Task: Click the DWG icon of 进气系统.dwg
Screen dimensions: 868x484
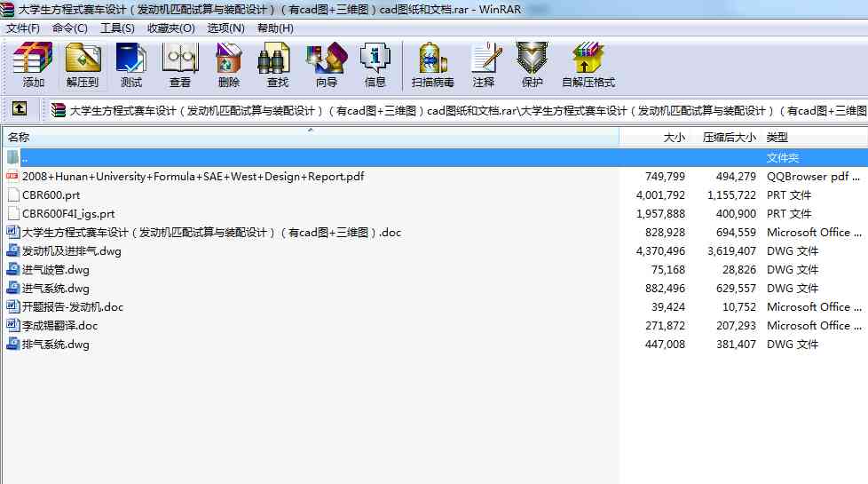Action: (x=12, y=288)
